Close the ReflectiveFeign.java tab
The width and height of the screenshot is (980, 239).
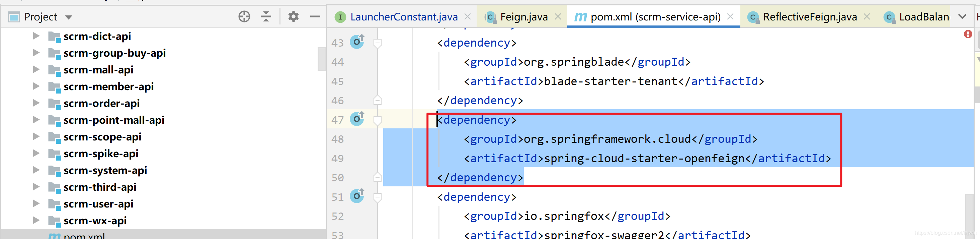(867, 16)
